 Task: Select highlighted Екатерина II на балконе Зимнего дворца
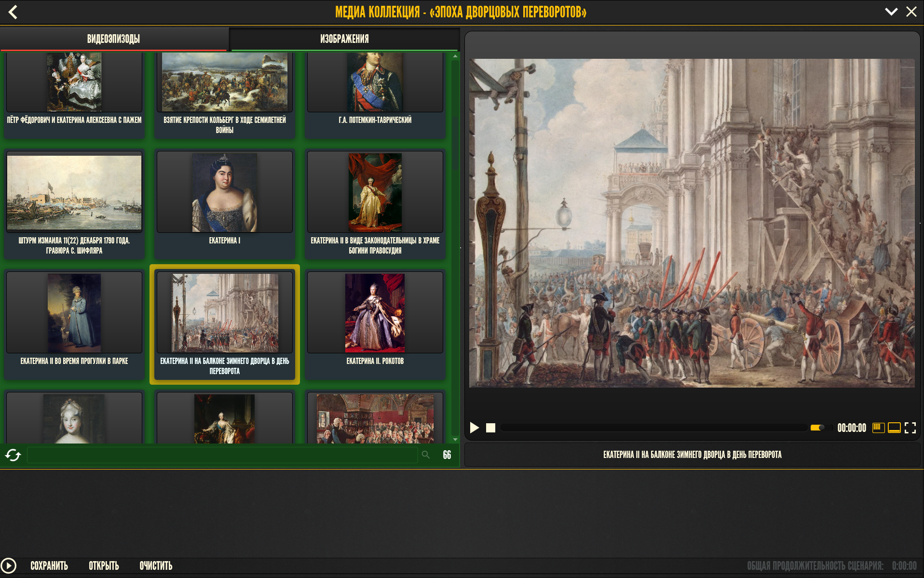point(225,324)
